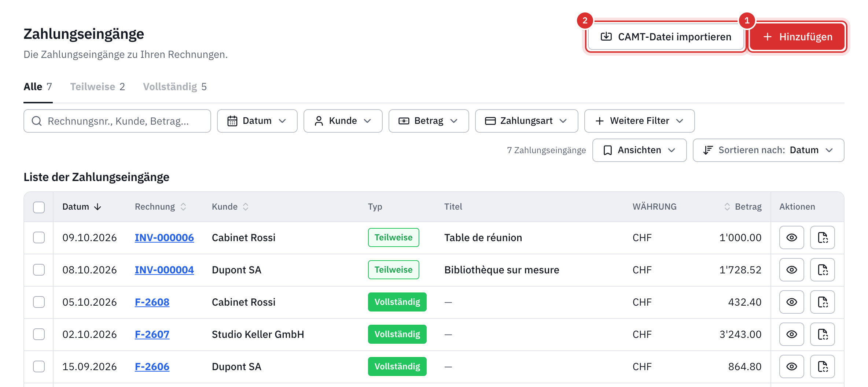Image resolution: width=868 pixels, height=387 pixels.
Task: Open document icon in INV-000006 row
Action: (x=823, y=237)
